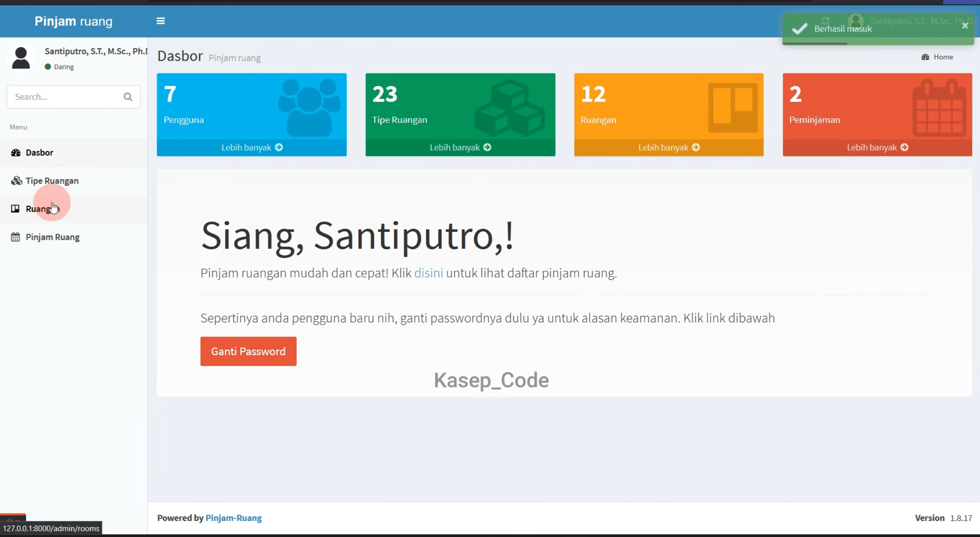980x537 pixels.
Task: Click the Ganti Password button
Action: (248, 351)
